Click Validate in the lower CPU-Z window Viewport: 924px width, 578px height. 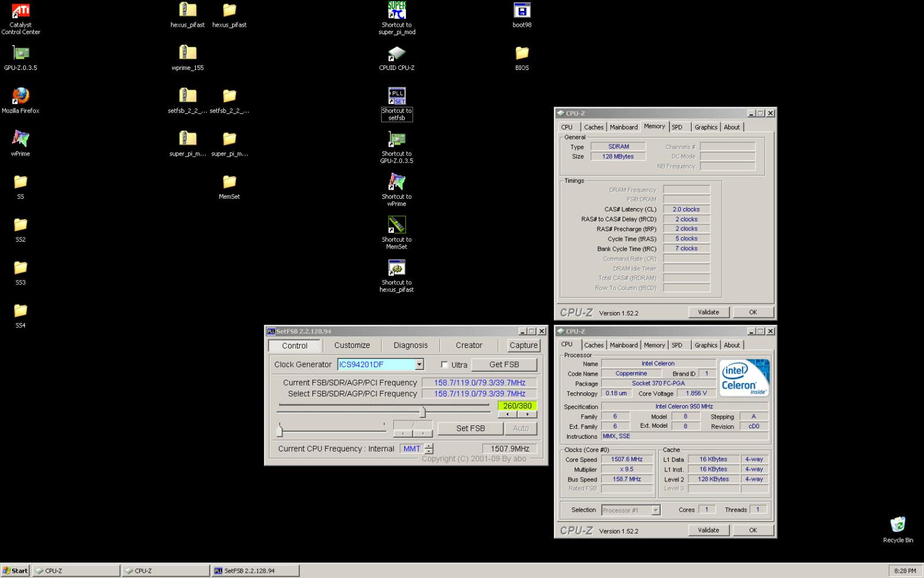pyautogui.click(x=709, y=530)
